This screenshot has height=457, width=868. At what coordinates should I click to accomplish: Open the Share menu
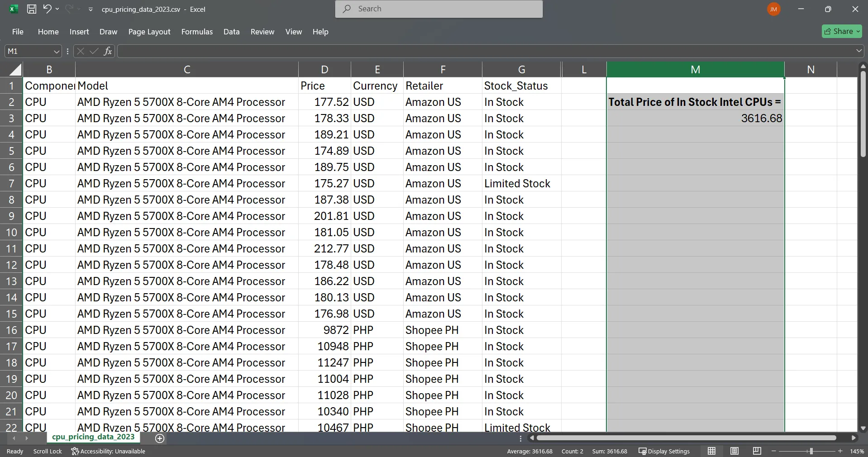841,31
